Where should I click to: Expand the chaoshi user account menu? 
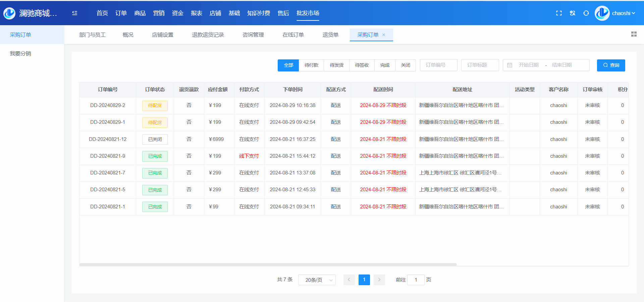point(623,13)
